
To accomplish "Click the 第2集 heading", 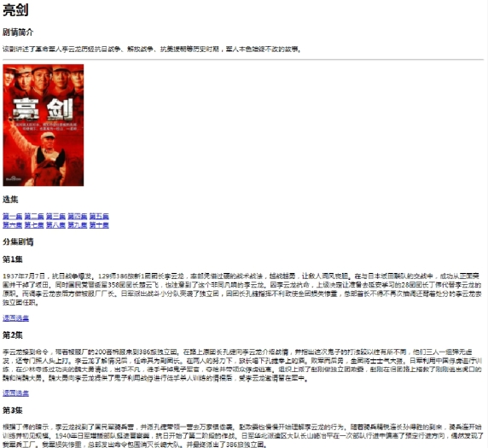I will click(13, 335).
